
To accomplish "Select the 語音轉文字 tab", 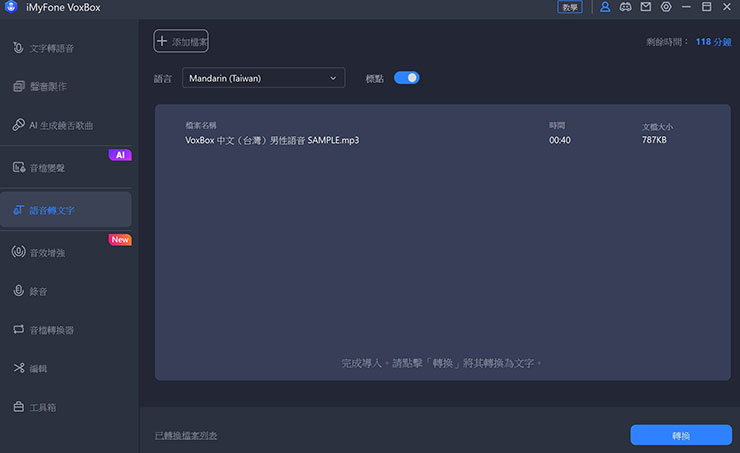I will pos(66,210).
